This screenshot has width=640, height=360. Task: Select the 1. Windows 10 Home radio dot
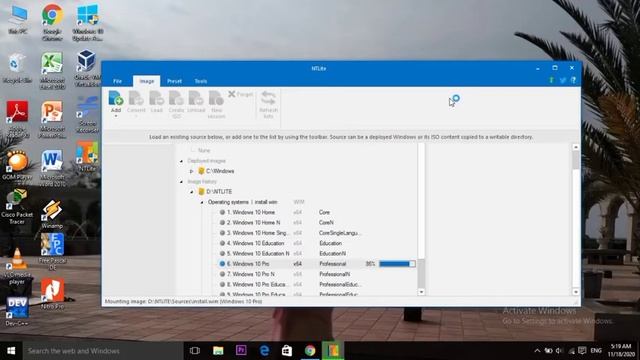click(x=222, y=212)
